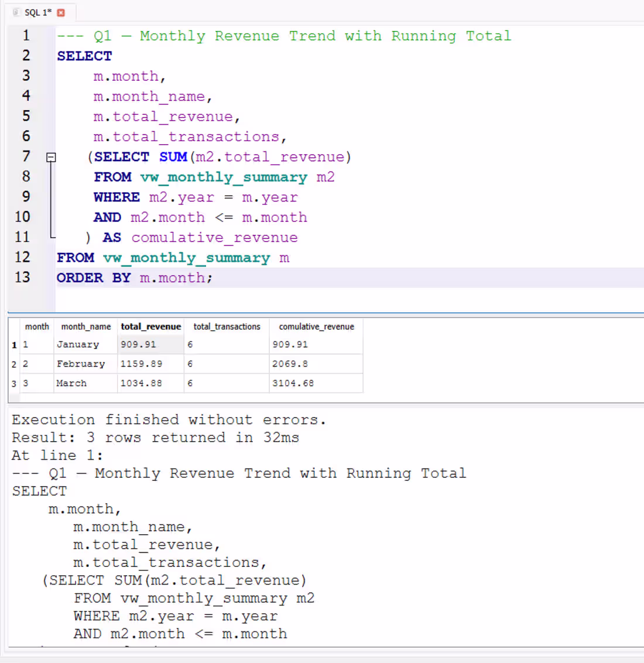
Task: Select transactions cell for February row
Action: (227, 364)
